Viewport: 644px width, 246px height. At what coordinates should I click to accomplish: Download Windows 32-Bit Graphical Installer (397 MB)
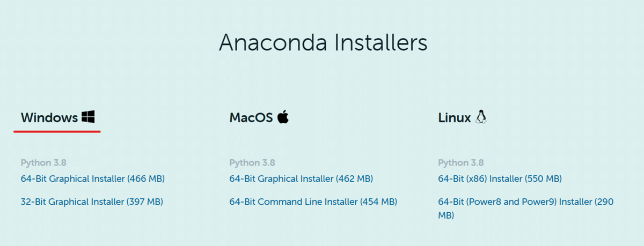coord(92,202)
